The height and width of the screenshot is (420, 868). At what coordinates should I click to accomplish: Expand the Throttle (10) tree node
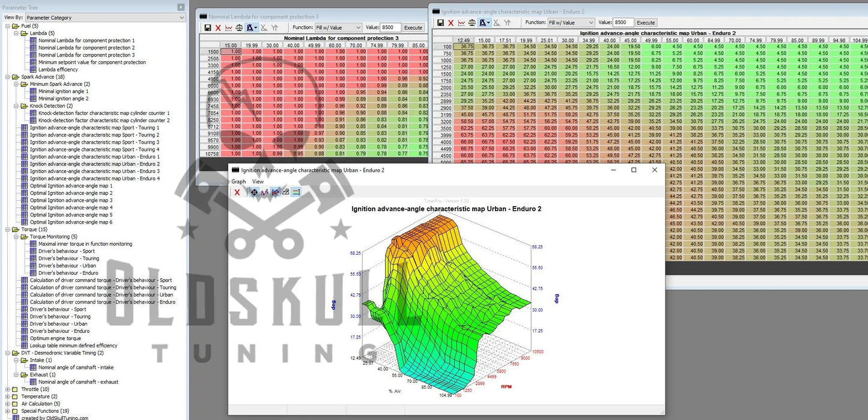[x=8, y=389]
